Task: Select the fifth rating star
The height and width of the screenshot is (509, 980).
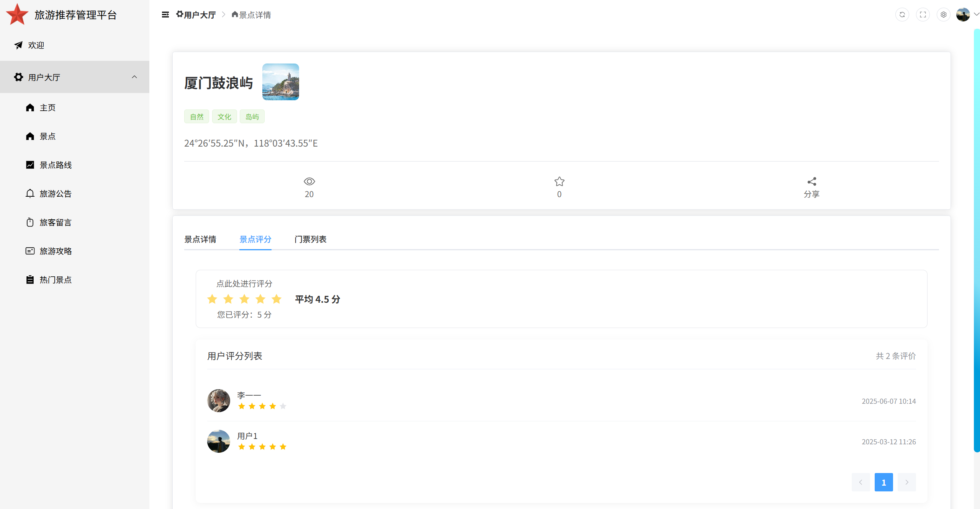Action: pyautogui.click(x=276, y=299)
